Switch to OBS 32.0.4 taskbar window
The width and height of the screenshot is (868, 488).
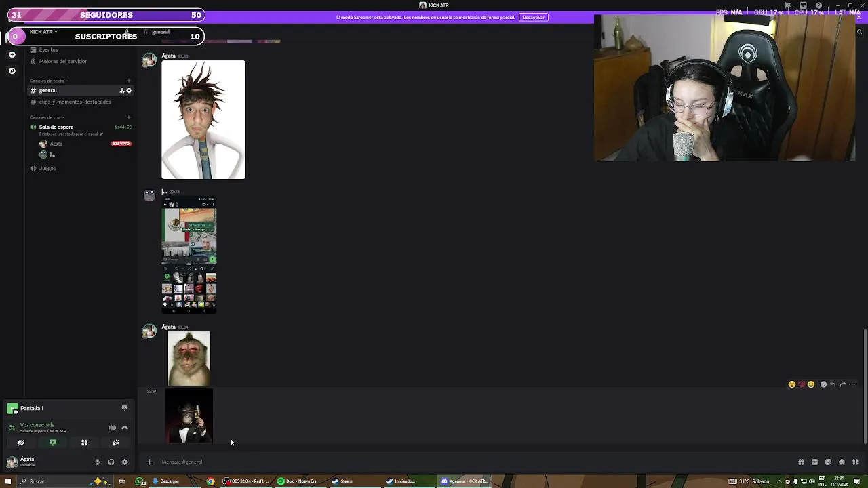pyautogui.click(x=245, y=481)
